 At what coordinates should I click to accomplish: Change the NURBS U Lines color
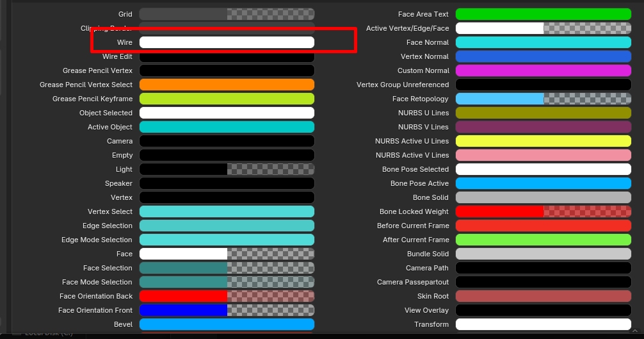[x=543, y=113]
